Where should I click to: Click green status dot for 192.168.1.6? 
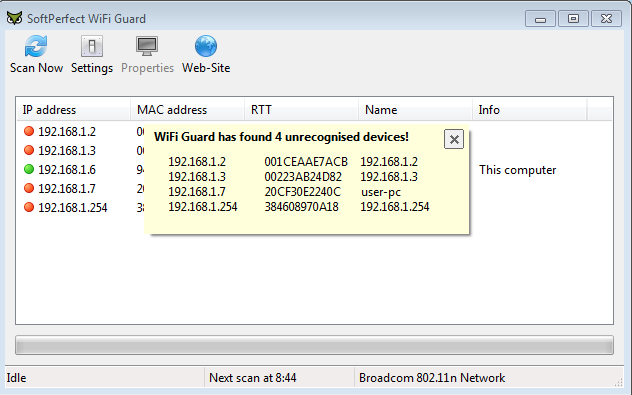[x=29, y=169]
